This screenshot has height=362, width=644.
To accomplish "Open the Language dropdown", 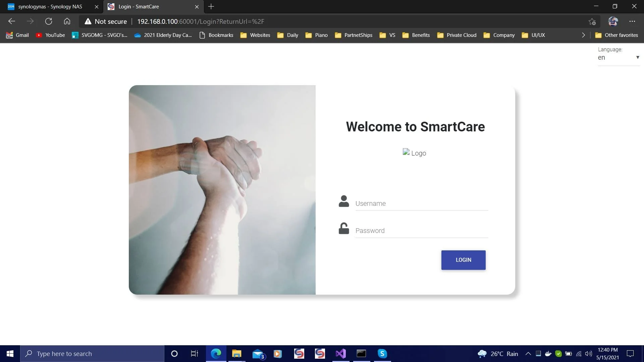I will point(619,58).
